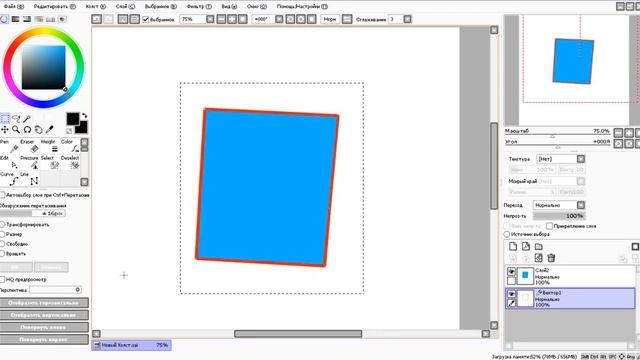The height and width of the screenshot is (360, 640).
Task: Show the color wheel panel icon
Action: pos(4,19)
